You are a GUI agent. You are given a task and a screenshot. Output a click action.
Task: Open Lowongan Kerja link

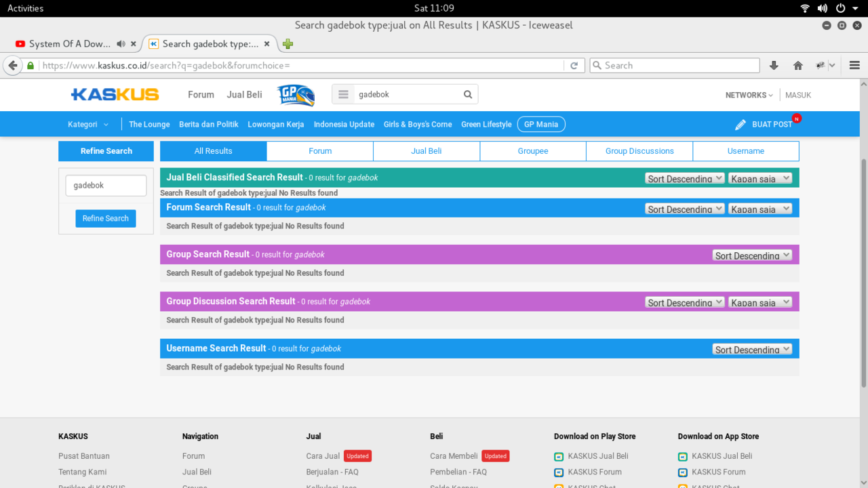tap(276, 125)
